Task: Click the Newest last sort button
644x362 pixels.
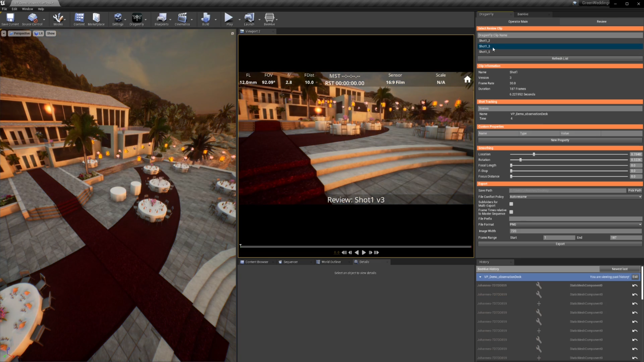Action: [x=619, y=269]
